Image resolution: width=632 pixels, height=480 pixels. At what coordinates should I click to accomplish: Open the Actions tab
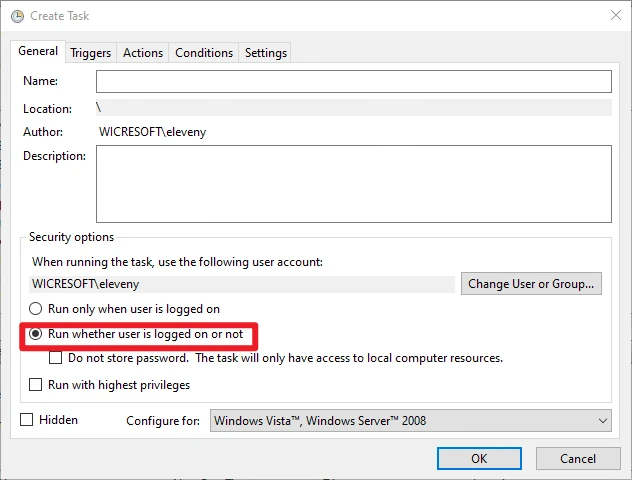pos(143,53)
